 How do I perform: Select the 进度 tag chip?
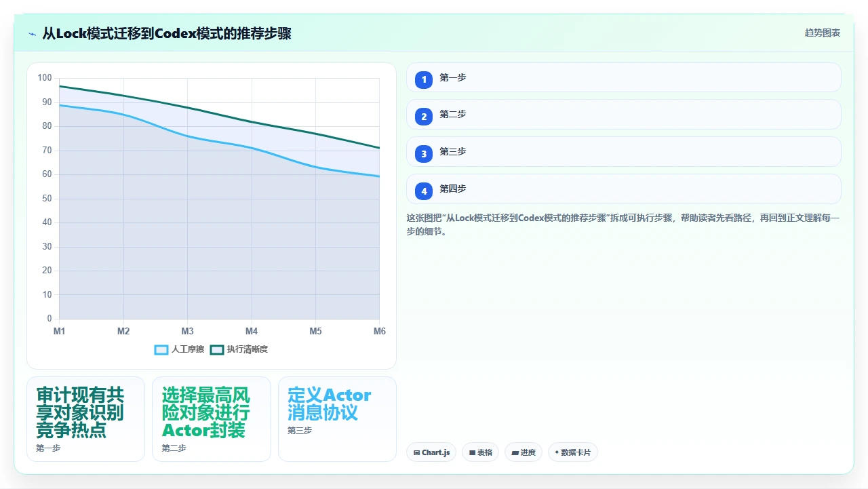523,452
